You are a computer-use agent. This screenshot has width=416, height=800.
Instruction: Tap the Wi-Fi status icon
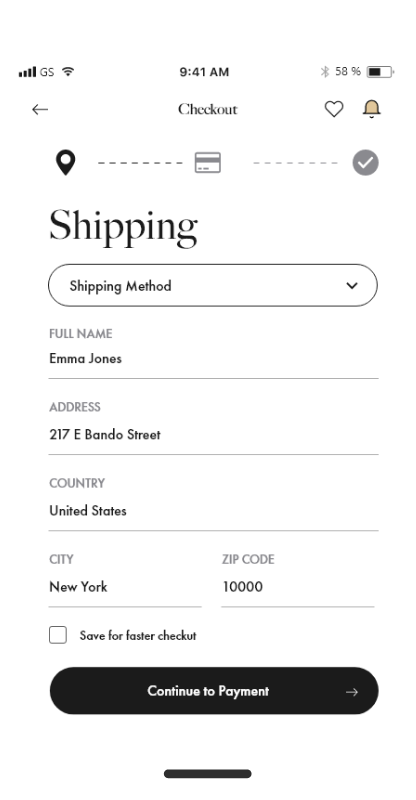tap(67, 72)
